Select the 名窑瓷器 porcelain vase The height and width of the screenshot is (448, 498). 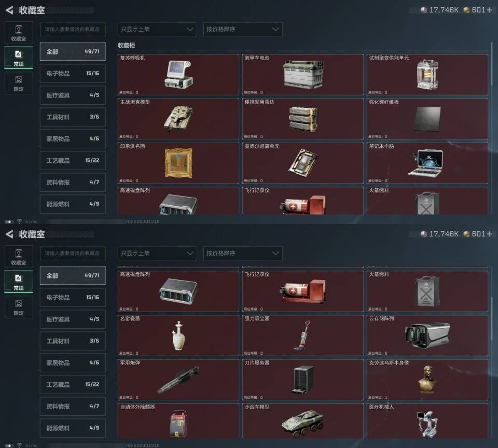pos(178,335)
